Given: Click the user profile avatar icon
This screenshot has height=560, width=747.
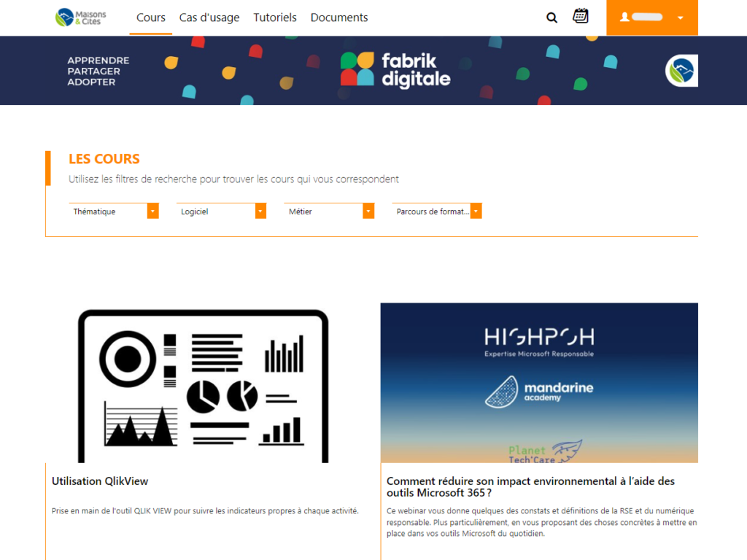Looking at the screenshot, I should point(624,17).
